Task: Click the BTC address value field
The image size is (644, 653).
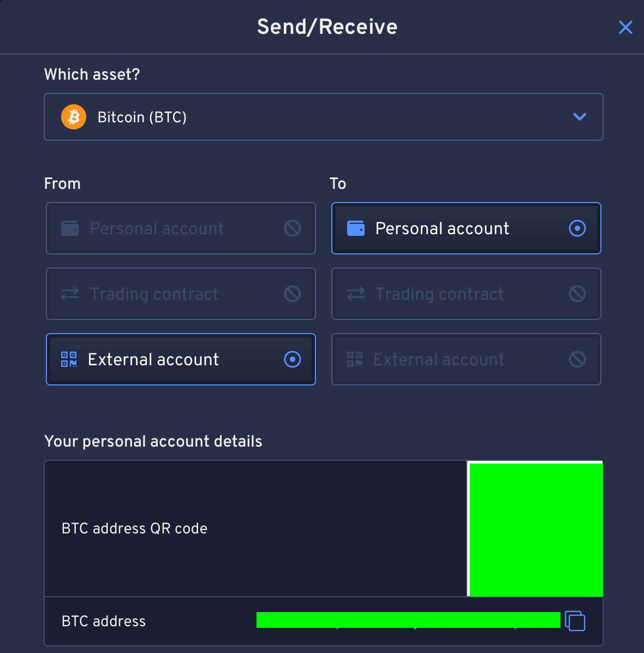Action: coord(408,620)
